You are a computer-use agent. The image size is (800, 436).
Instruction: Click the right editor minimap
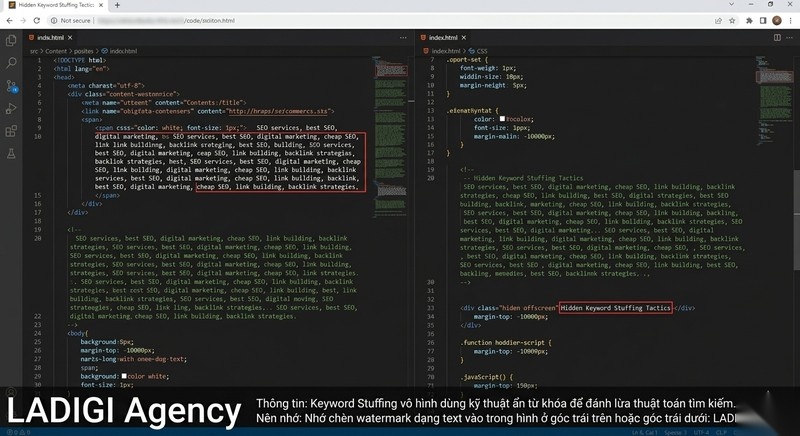(774, 102)
